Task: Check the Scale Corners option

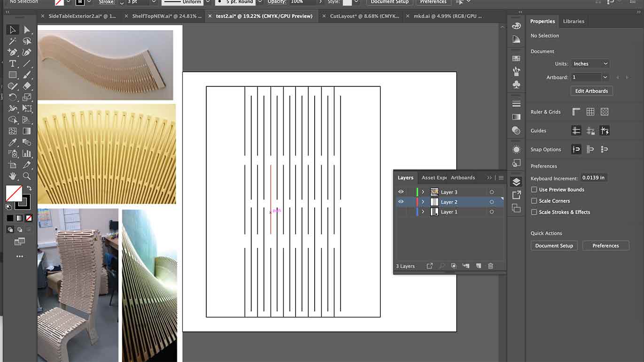Action: click(534, 201)
